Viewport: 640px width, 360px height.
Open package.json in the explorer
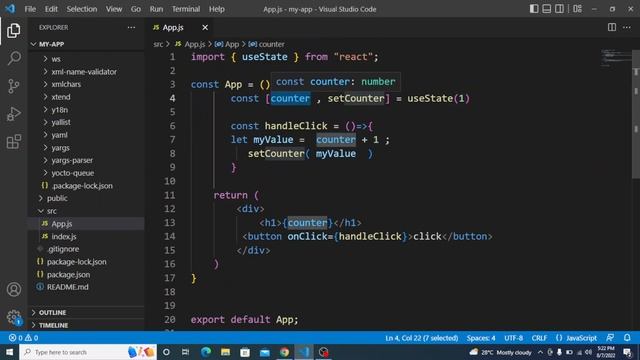[x=87, y=274]
